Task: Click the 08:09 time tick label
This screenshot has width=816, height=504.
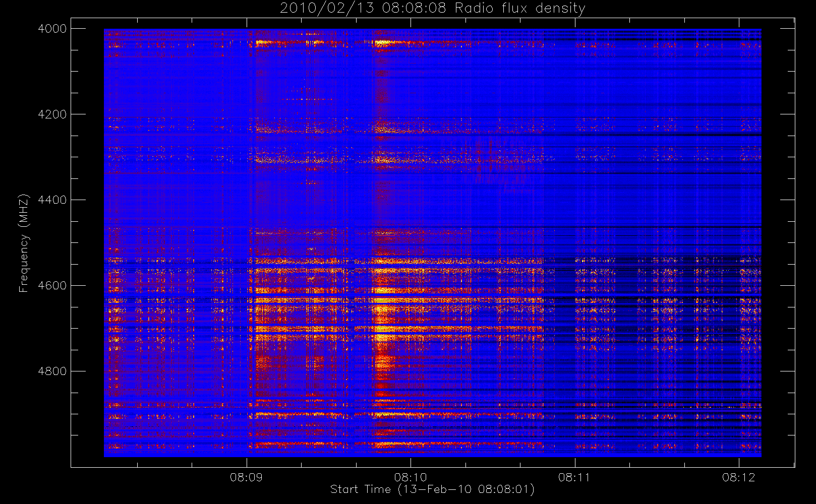Action: tap(247, 477)
